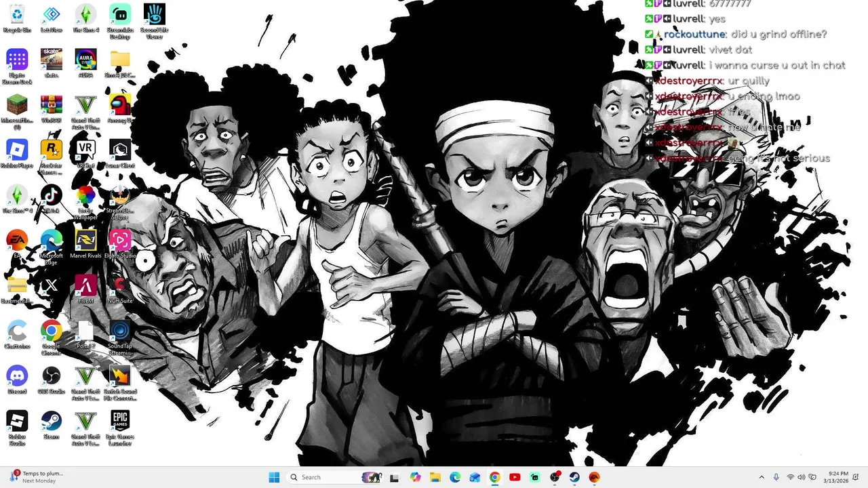
Task: Open Task View on the taskbar
Action: pos(395,477)
